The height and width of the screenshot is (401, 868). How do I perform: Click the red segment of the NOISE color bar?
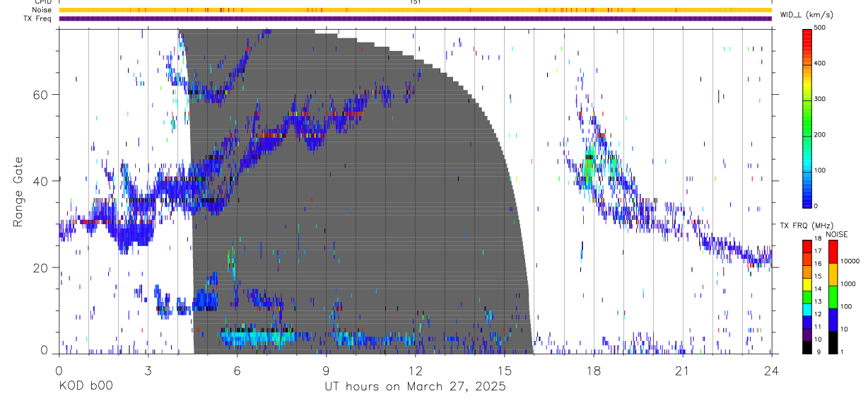click(x=833, y=252)
